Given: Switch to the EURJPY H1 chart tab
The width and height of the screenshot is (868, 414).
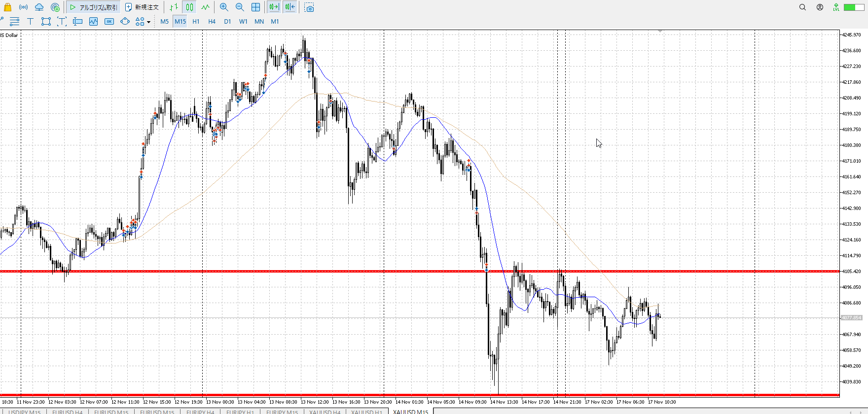Looking at the screenshot, I should (240, 412).
